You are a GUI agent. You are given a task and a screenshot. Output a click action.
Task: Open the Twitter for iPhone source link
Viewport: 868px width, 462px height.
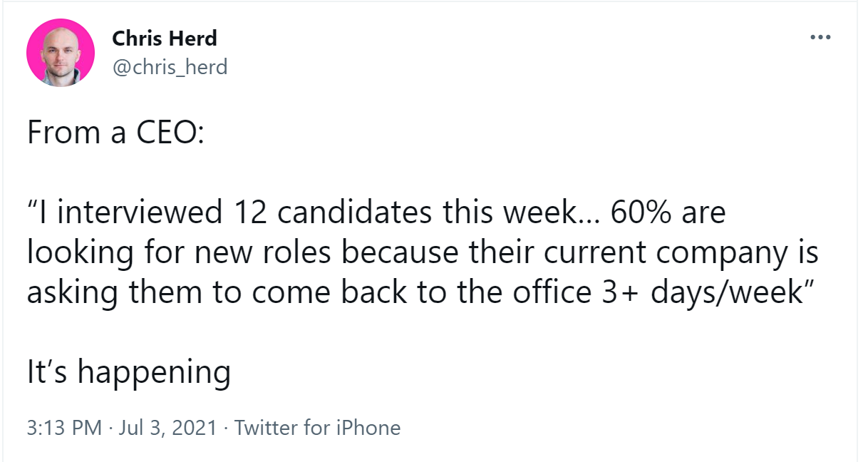[317, 428]
